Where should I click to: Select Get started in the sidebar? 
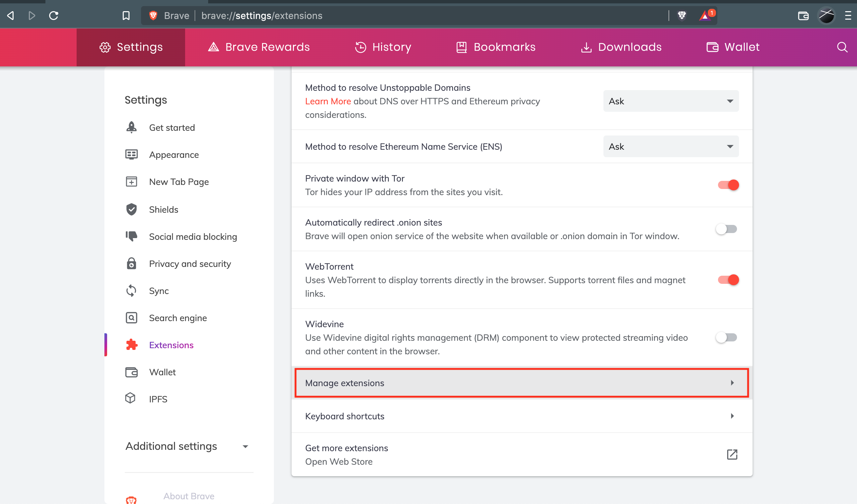(x=172, y=127)
